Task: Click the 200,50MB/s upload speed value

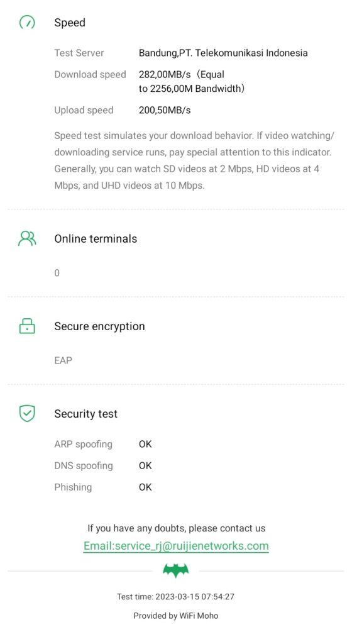Action: (165, 110)
